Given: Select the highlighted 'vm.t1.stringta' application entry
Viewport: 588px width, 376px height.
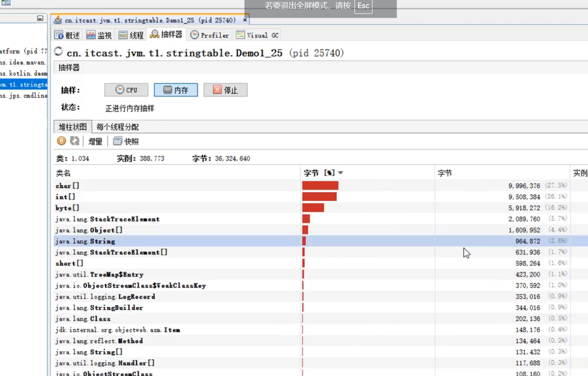Looking at the screenshot, I should coord(24,85).
